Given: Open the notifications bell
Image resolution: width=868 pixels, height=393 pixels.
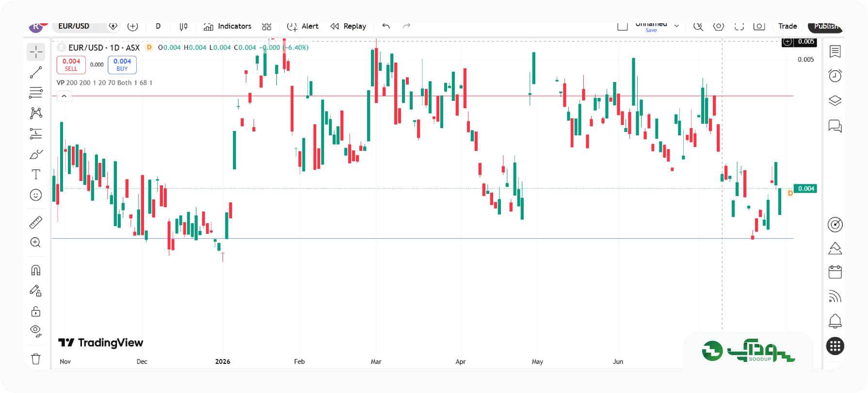Looking at the screenshot, I should click(x=835, y=321).
